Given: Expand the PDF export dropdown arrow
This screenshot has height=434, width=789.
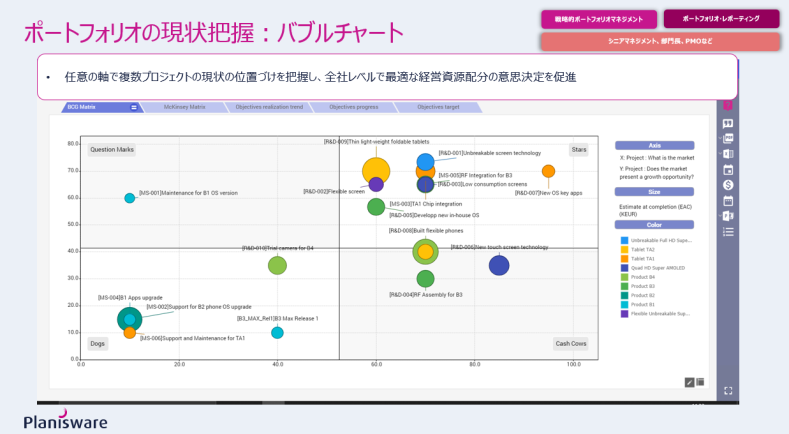Looking at the screenshot, I should coord(721,138).
